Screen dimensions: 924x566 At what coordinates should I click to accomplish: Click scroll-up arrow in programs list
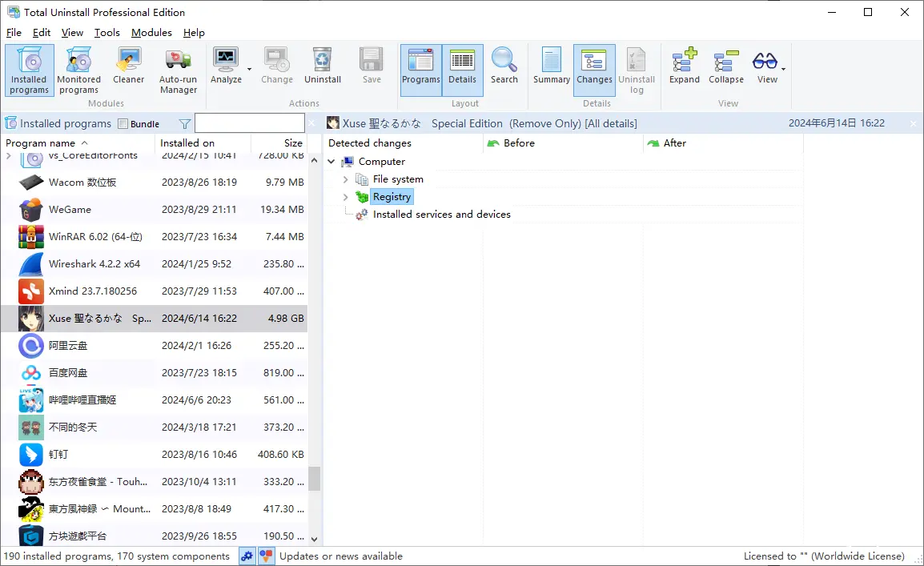[x=314, y=160]
